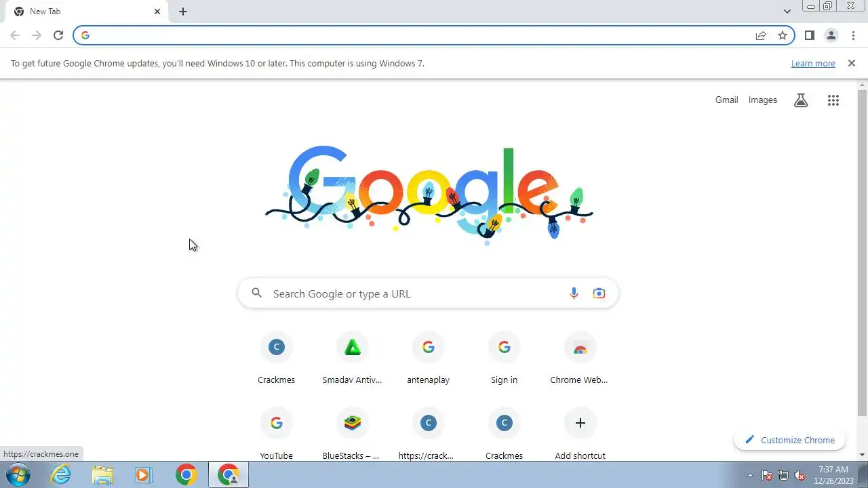Open the clock showing 7:37 AM

833,475
